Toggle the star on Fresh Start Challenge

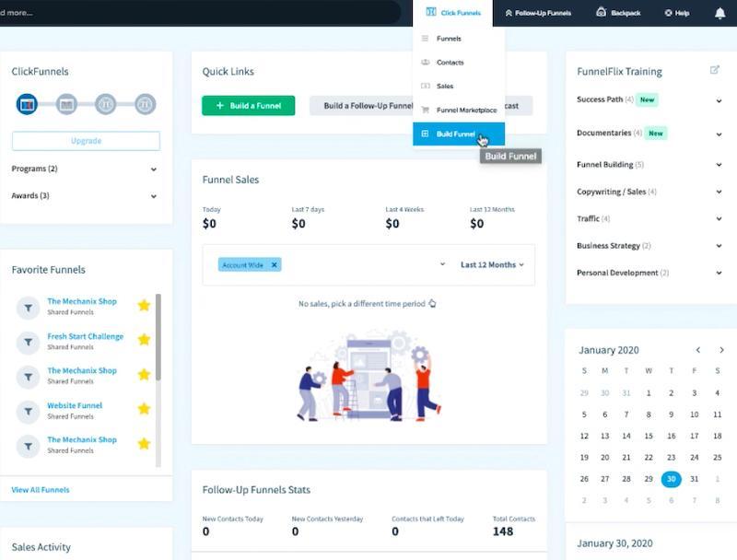[x=144, y=340]
